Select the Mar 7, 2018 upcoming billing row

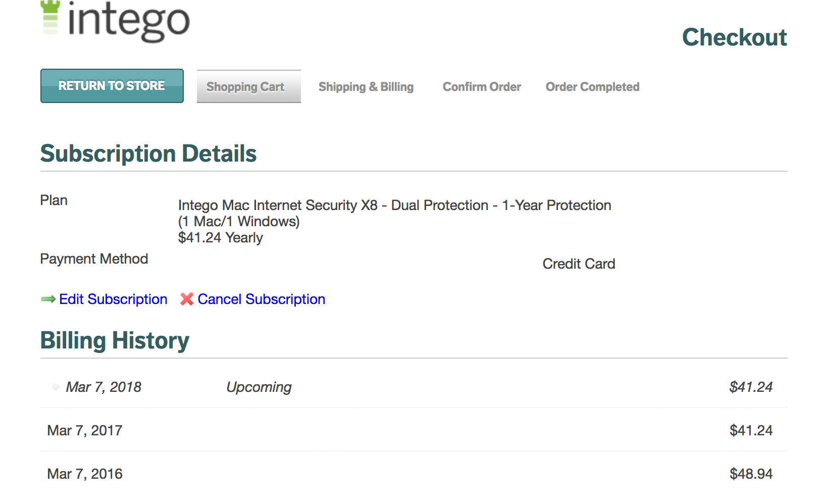(414, 387)
